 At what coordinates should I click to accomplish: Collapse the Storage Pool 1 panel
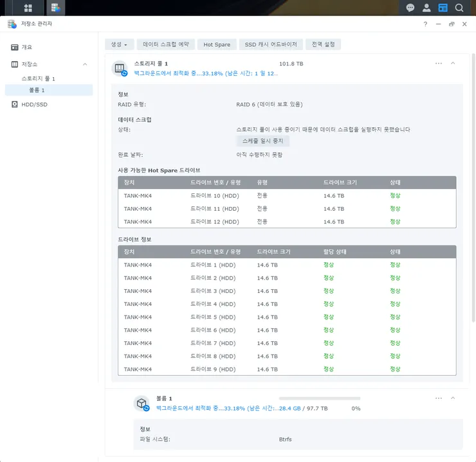tap(453, 64)
